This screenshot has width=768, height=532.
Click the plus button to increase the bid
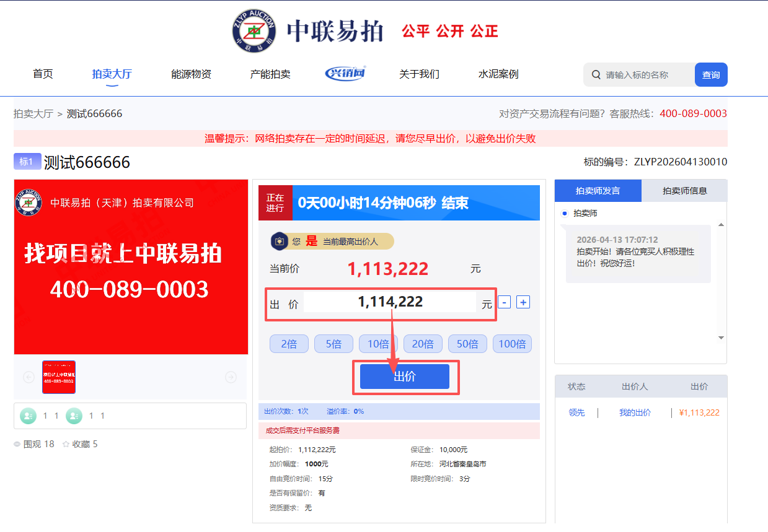click(x=523, y=302)
